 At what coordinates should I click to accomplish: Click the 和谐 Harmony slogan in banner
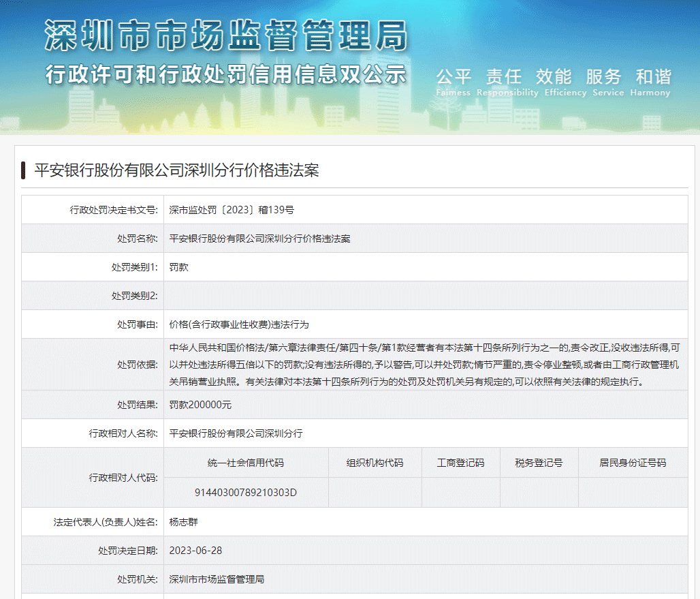(652, 81)
